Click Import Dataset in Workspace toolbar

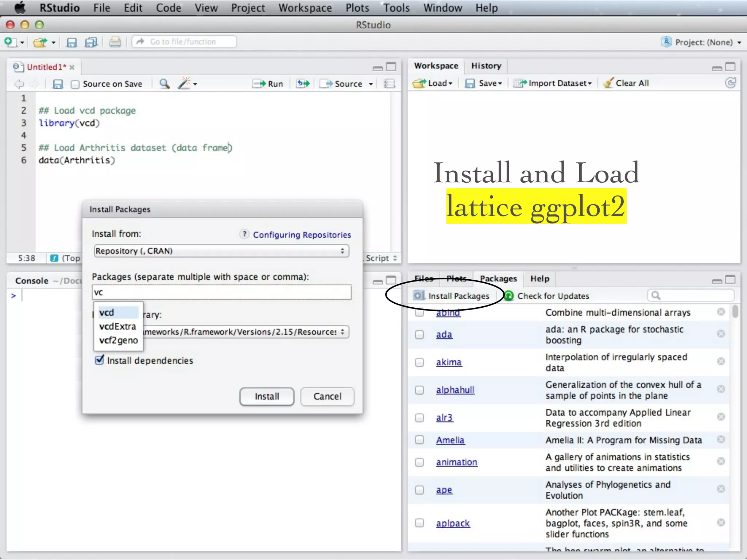click(x=552, y=83)
